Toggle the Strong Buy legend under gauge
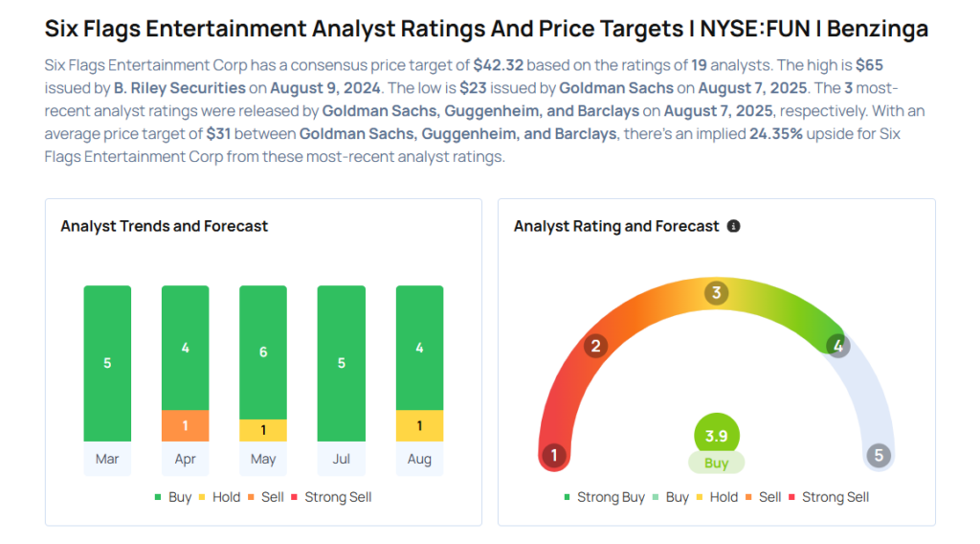Image resolution: width=980 pixels, height=544 pixels. 603,497
